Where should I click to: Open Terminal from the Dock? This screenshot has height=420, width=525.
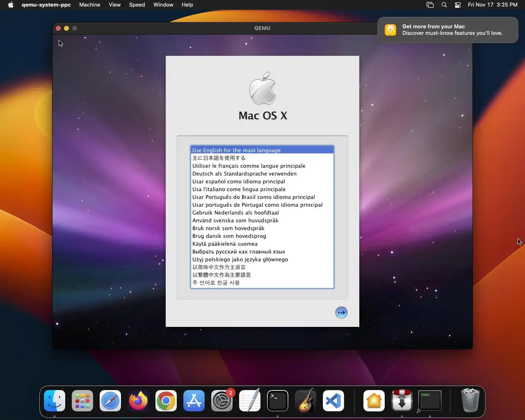[x=278, y=401]
